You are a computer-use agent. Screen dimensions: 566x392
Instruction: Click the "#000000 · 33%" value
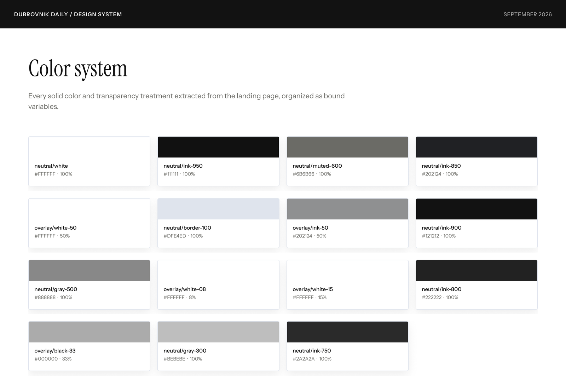(53, 359)
